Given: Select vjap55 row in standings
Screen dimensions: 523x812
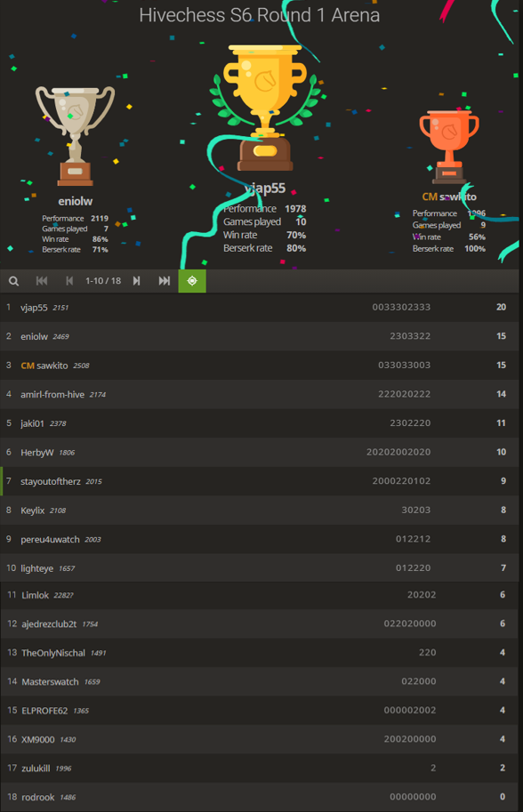Looking at the screenshot, I should tap(260, 308).
